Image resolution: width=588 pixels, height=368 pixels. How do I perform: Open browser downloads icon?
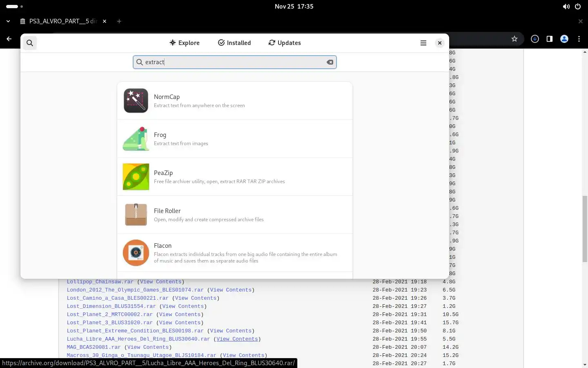point(535,39)
